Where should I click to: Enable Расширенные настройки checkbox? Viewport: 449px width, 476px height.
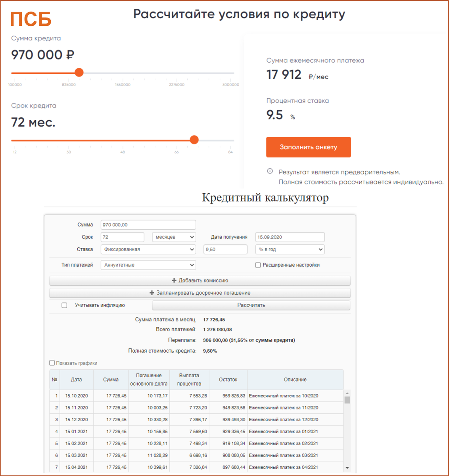coord(258,265)
